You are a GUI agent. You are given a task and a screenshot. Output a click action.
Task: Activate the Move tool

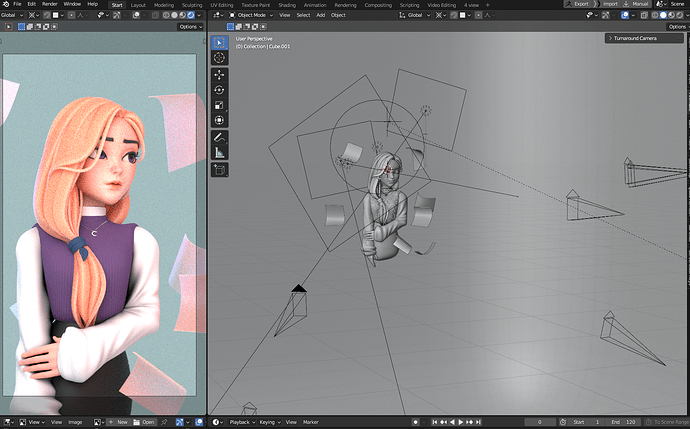click(x=219, y=75)
